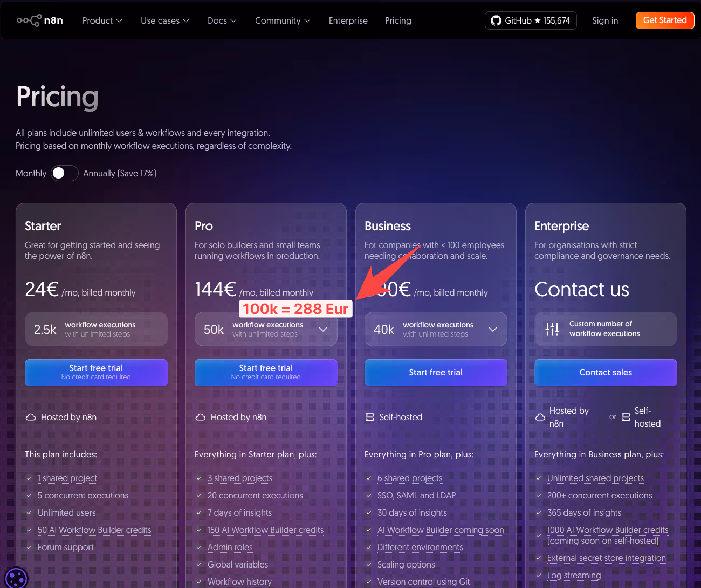The image size is (701, 588).
Task: Click checkmark next to 3 shared projects
Action: (199, 478)
